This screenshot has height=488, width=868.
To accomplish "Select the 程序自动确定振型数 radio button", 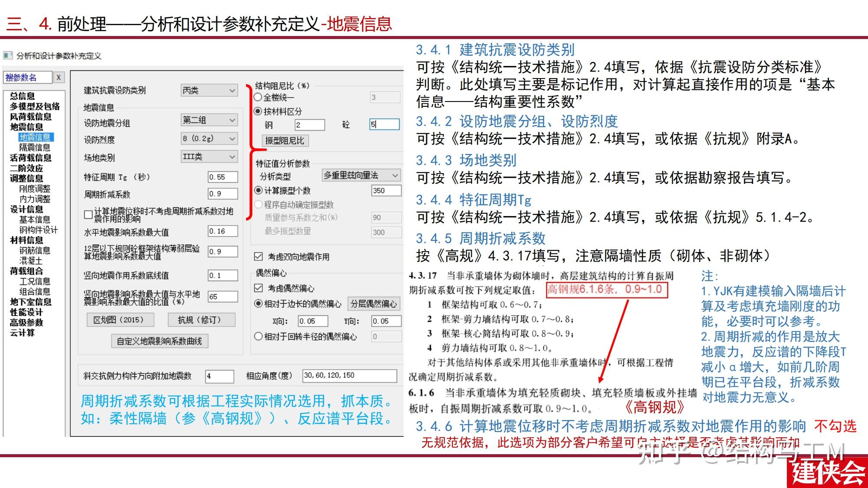I will (259, 205).
